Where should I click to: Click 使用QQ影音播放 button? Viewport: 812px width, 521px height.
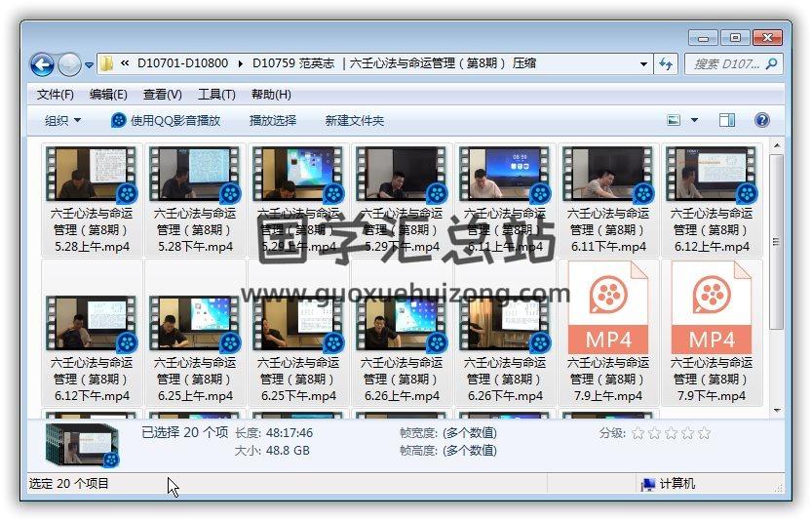pyautogui.click(x=166, y=120)
